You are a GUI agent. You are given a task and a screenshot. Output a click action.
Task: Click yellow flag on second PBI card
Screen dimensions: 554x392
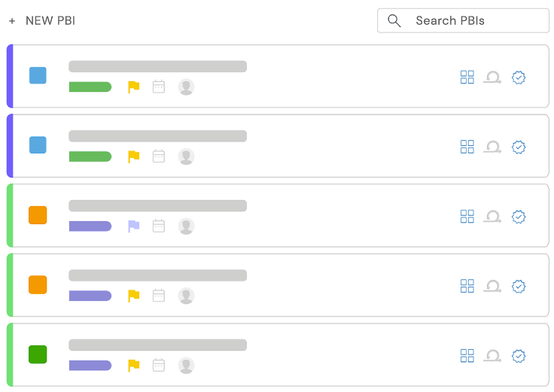tap(133, 156)
